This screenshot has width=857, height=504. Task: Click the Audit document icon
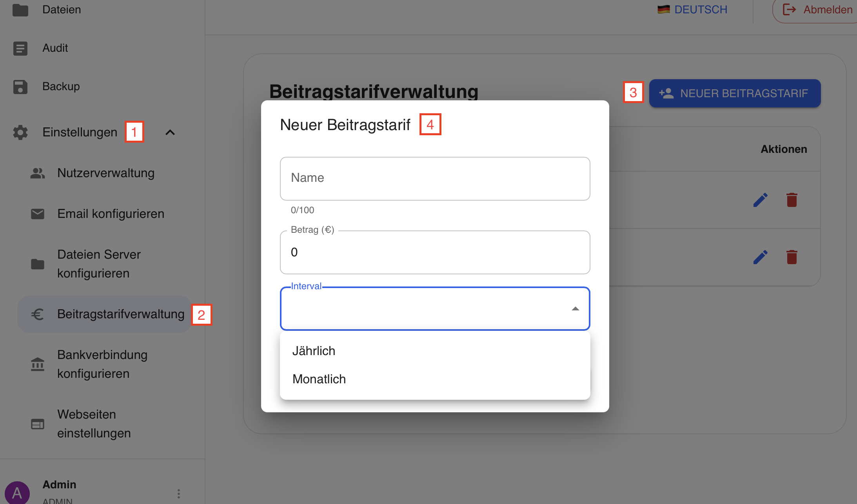click(20, 48)
